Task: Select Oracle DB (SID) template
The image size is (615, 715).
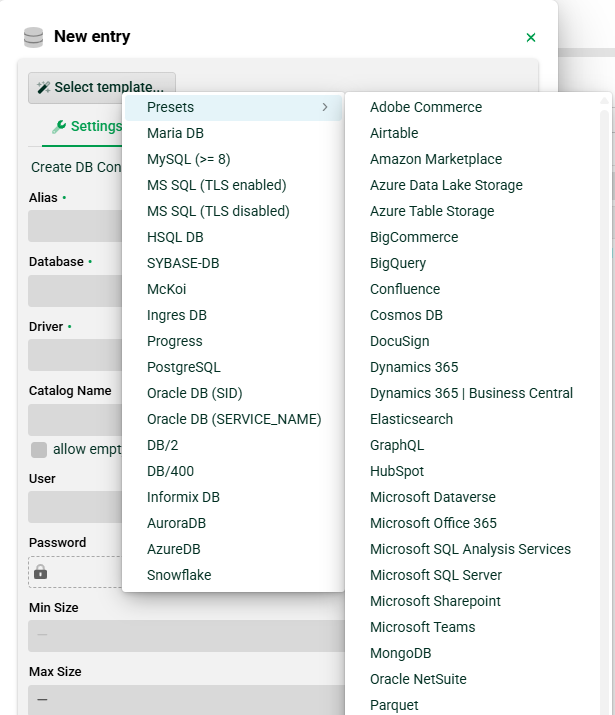Action: click(233, 393)
